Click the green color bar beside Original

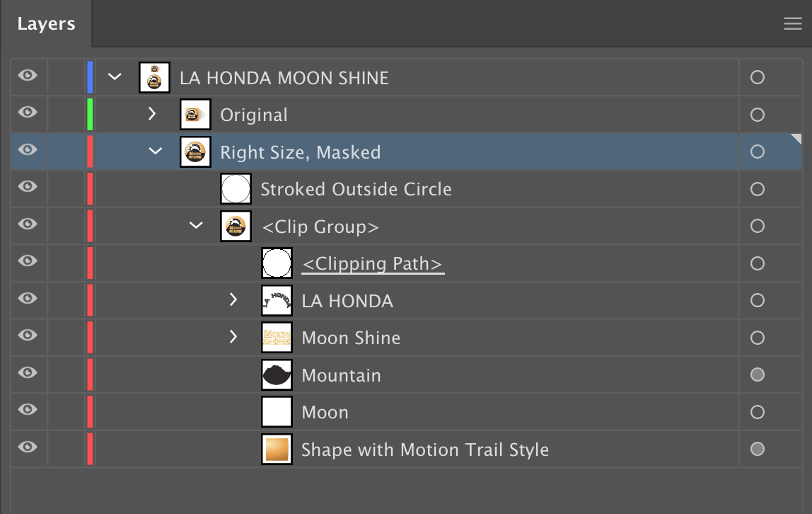tap(90, 114)
